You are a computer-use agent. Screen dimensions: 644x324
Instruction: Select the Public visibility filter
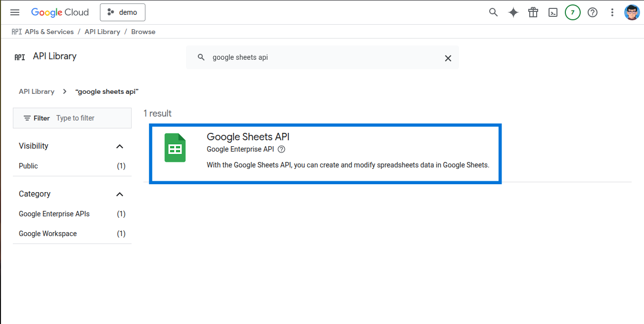[x=72, y=166]
